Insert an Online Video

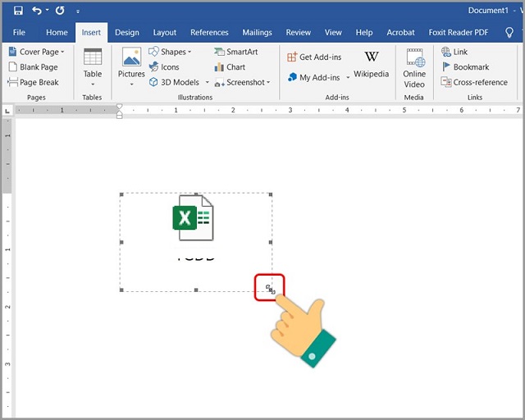(x=414, y=66)
